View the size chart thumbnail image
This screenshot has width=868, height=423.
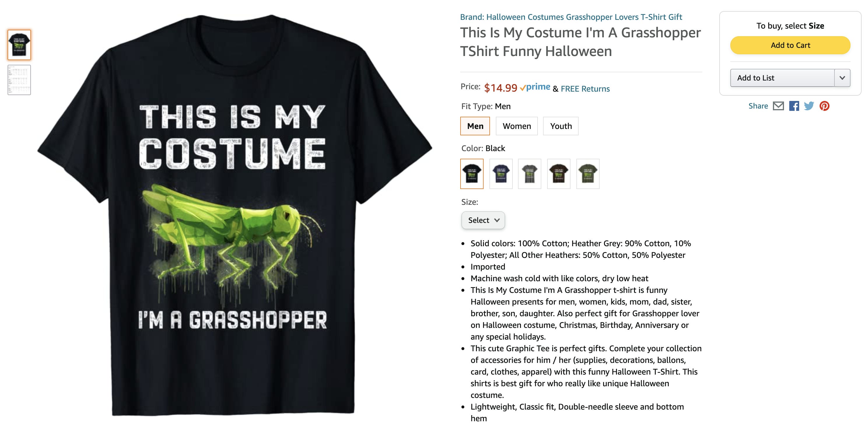coord(19,80)
